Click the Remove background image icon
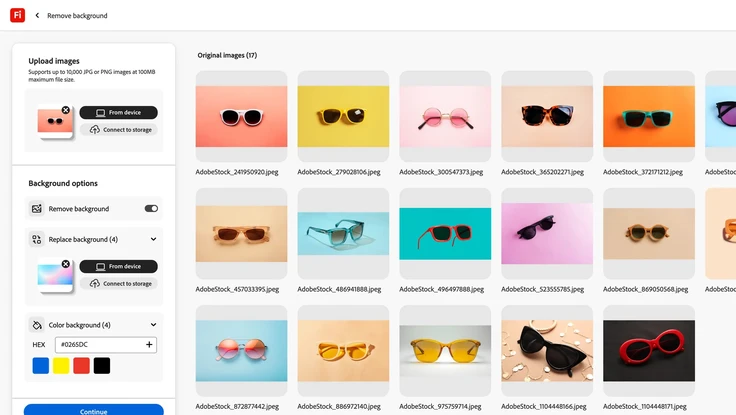The width and height of the screenshot is (736, 415). [x=37, y=209]
